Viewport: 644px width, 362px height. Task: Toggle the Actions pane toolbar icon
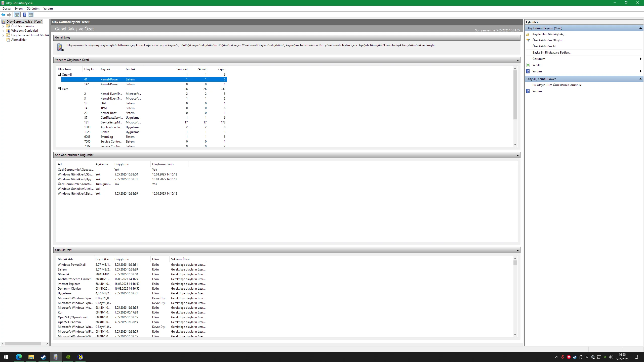tap(30, 15)
